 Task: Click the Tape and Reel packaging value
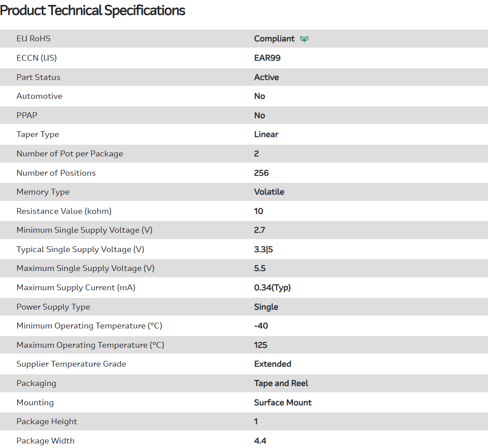(x=281, y=383)
